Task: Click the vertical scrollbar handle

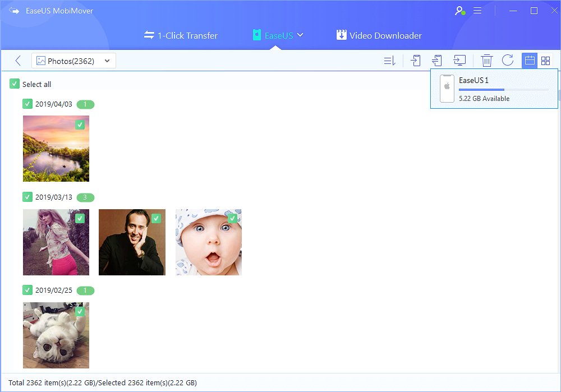Action: [559, 95]
